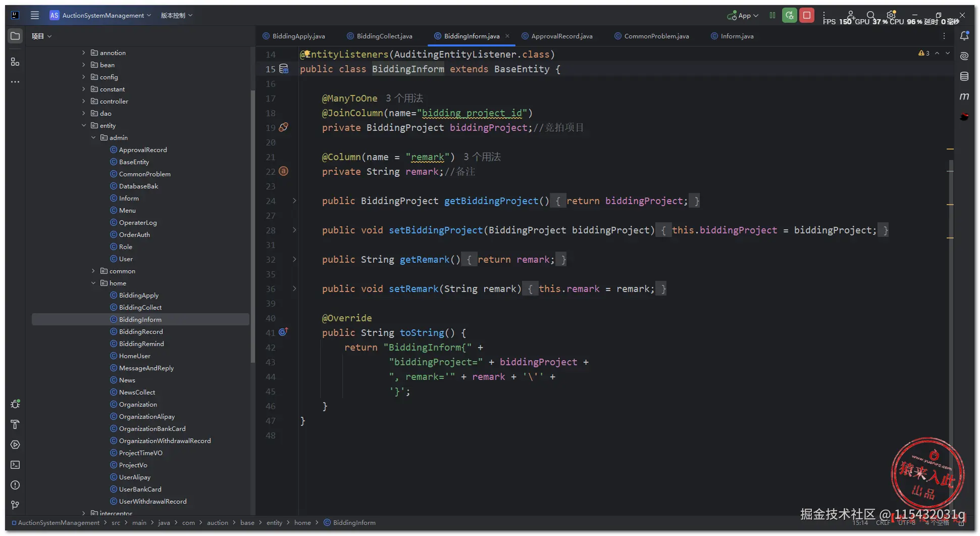
Task: Stop the running App with red button
Action: (x=807, y=15)
